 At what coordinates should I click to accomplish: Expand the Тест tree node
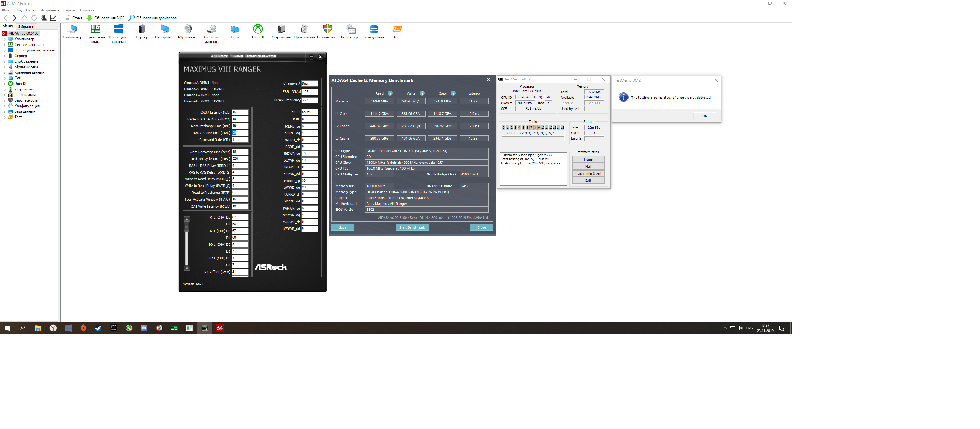[x=4, y=117]
